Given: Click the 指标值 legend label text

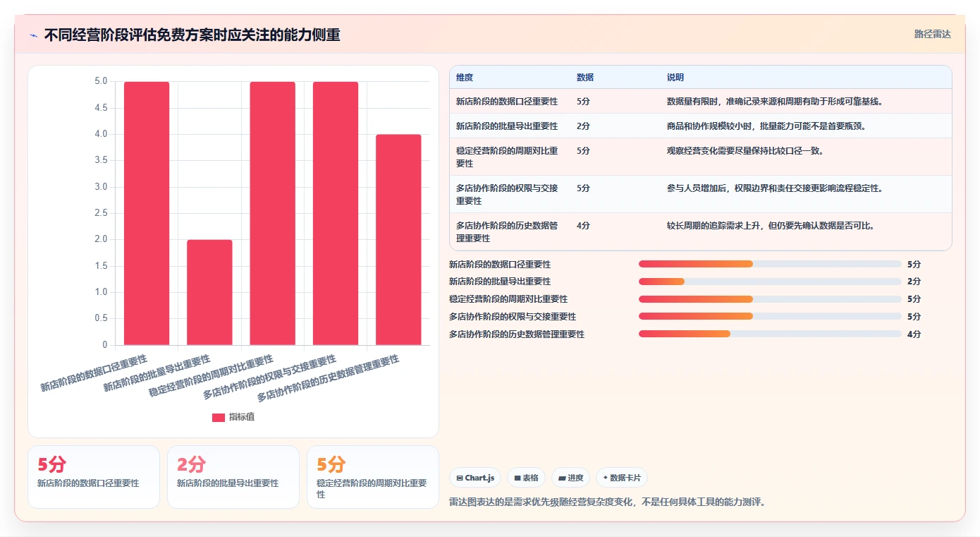Looking at the screenshot, I should click(242, 417).
